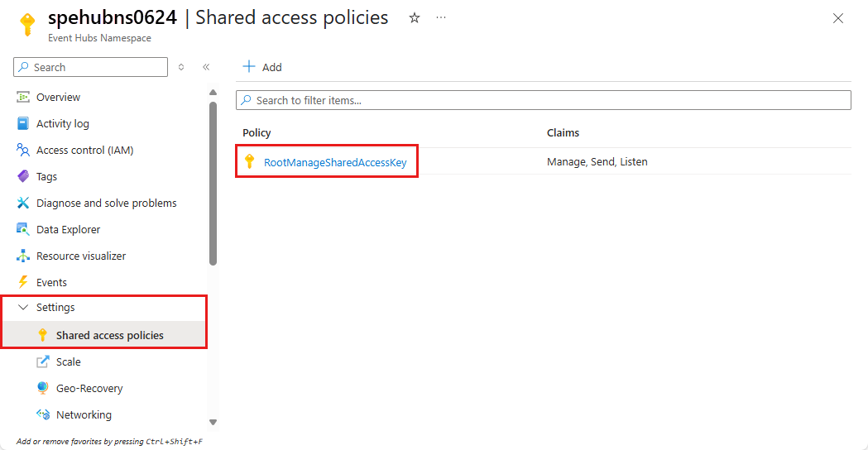Click the Overview icon in sidebar
This screenshot has width=868, height=450.
[x=23, y=98]
